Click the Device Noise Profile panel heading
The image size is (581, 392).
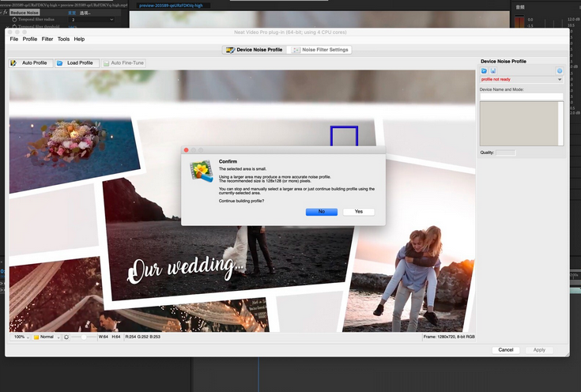(x=504, y=62)
